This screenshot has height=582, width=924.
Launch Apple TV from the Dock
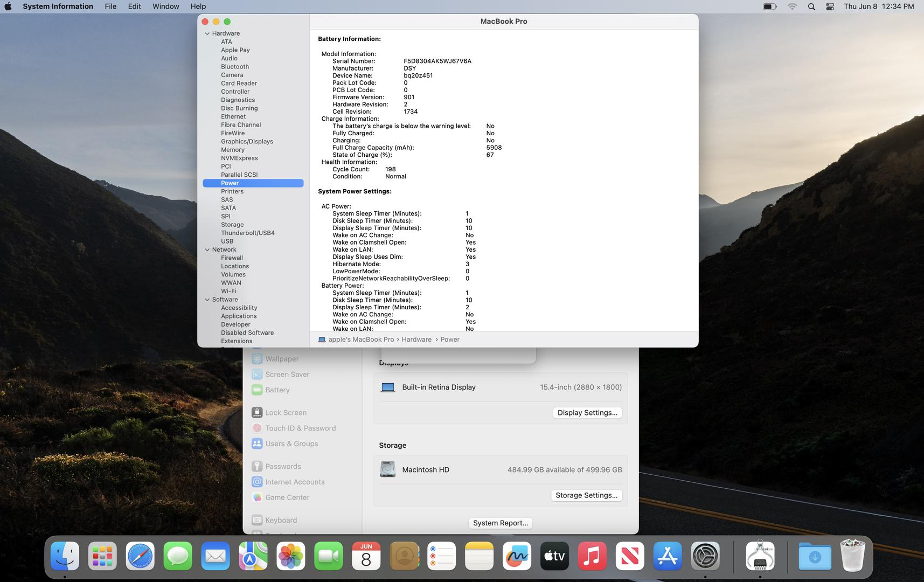coord(554,556)
